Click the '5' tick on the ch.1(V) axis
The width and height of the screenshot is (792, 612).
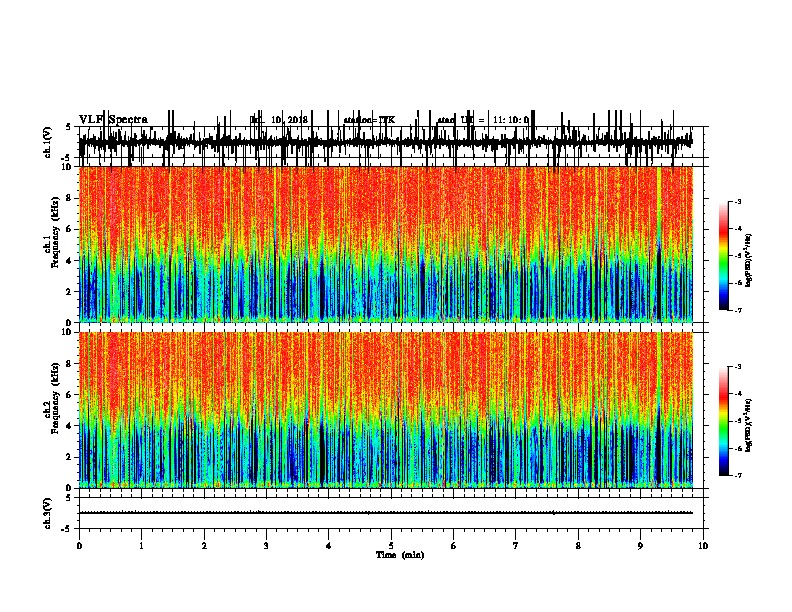68,127
